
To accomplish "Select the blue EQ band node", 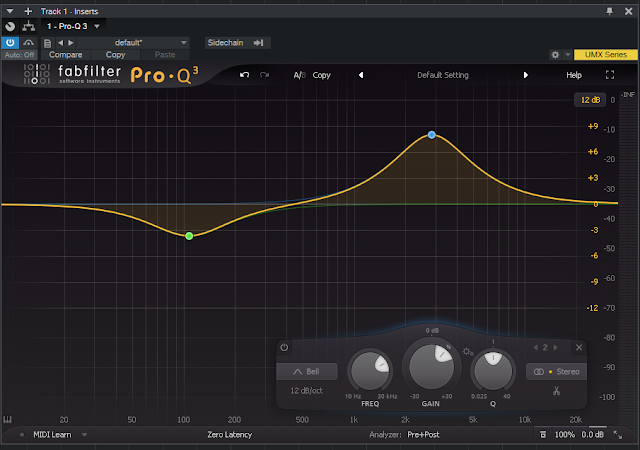I will pyautogui.click(x=431, y=135).
